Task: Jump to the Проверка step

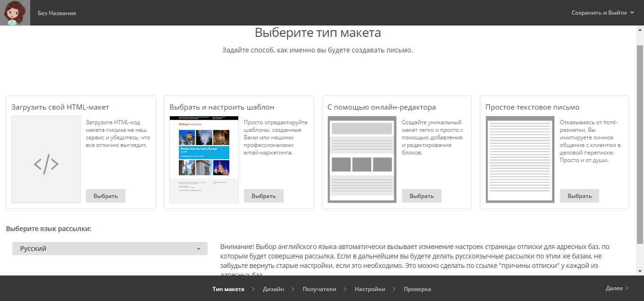Action: click(417, 289)
